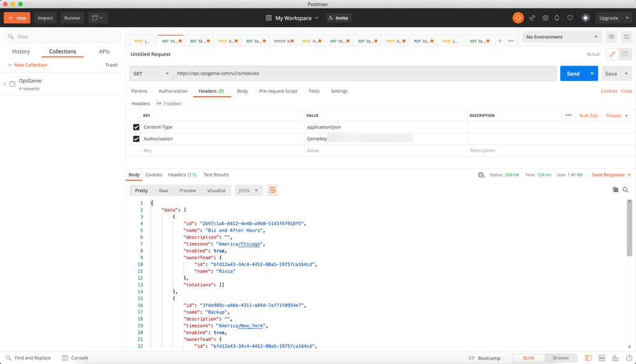This screenshot has height=364, width=636.
Task: Copy response body to clipboard icon
Action: click(616, 190)
